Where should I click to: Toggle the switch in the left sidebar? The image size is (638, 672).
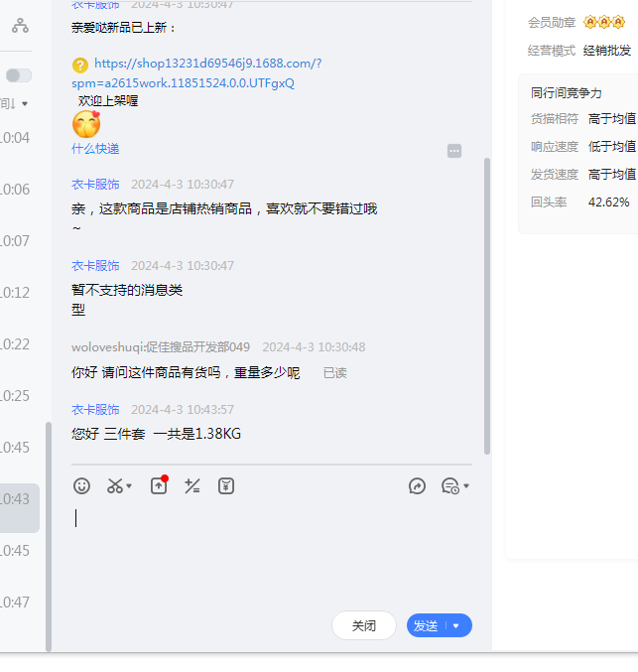pos(18,75)
